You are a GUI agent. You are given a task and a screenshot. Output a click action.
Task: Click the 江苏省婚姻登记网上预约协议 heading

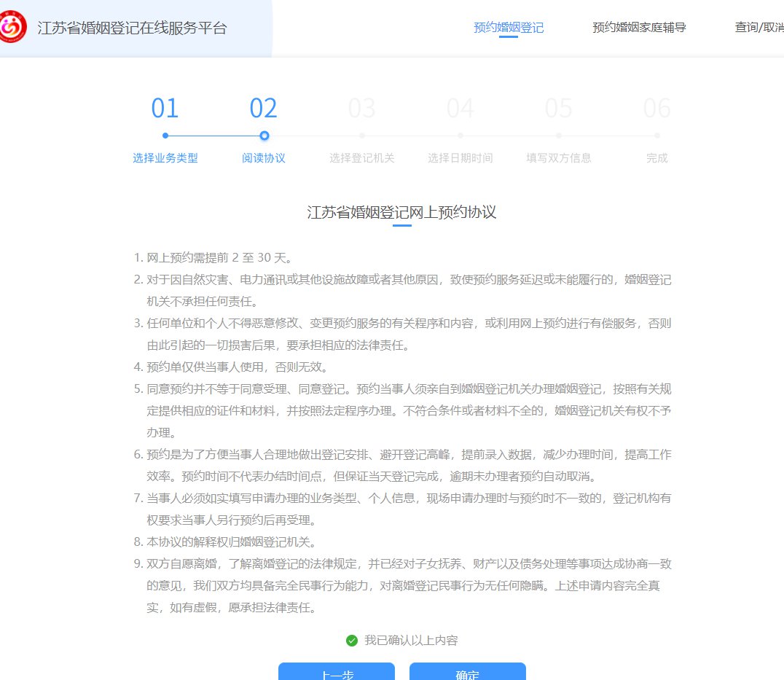click(x=401, y=212)
